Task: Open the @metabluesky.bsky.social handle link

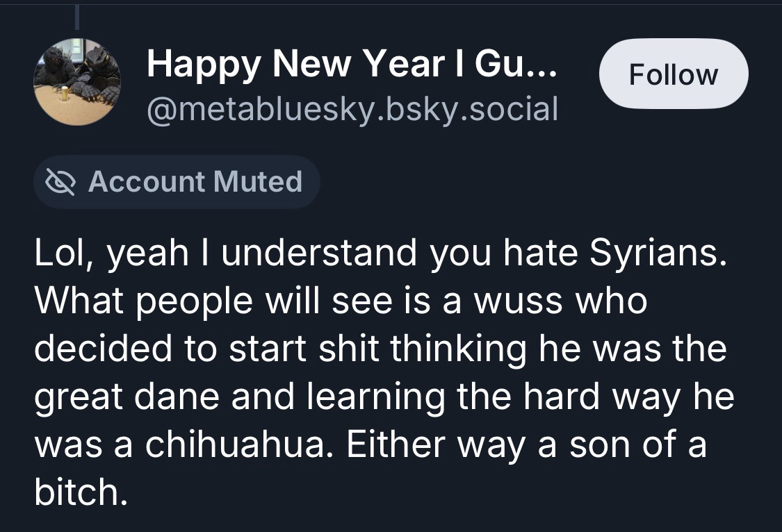Action: coord(352,109)
